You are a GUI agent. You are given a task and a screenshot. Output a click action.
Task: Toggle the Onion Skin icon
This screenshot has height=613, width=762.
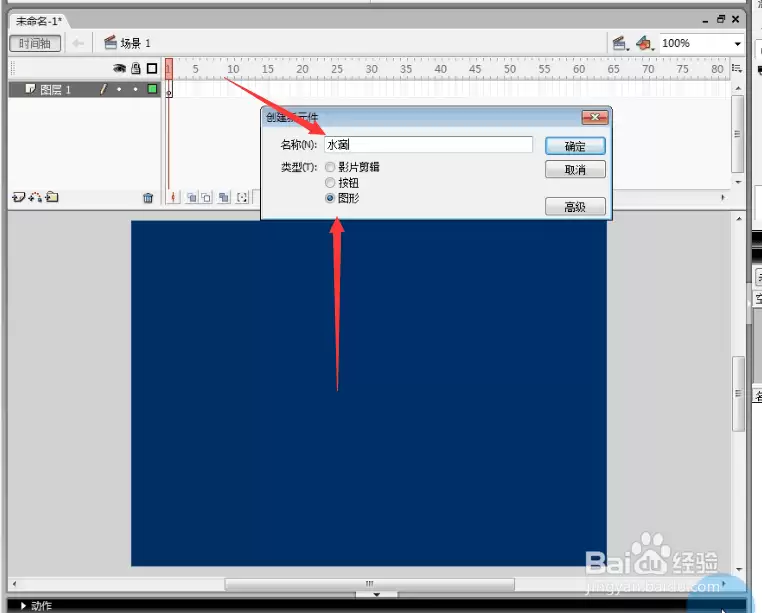191,197
